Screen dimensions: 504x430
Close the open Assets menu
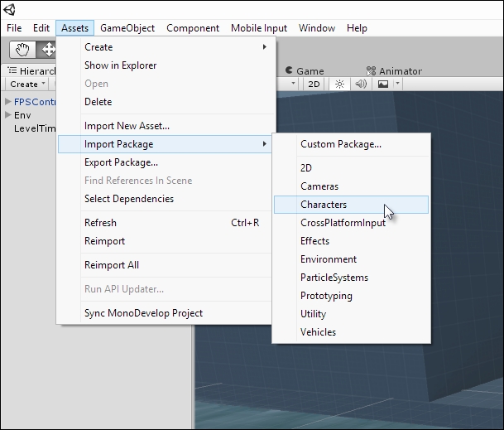click(74, 28)
